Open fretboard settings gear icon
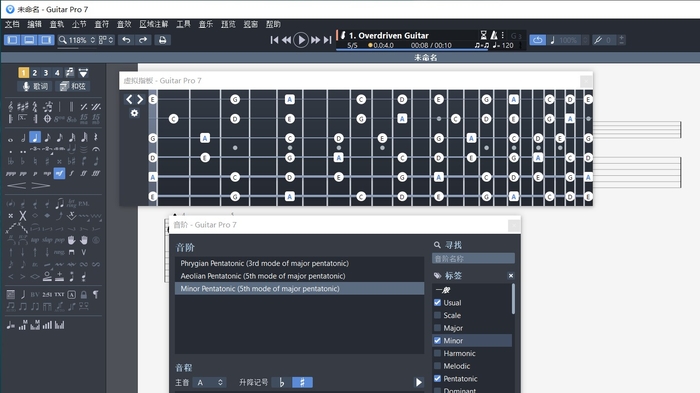Screen dimensions: 700x393 click(134, 113)
